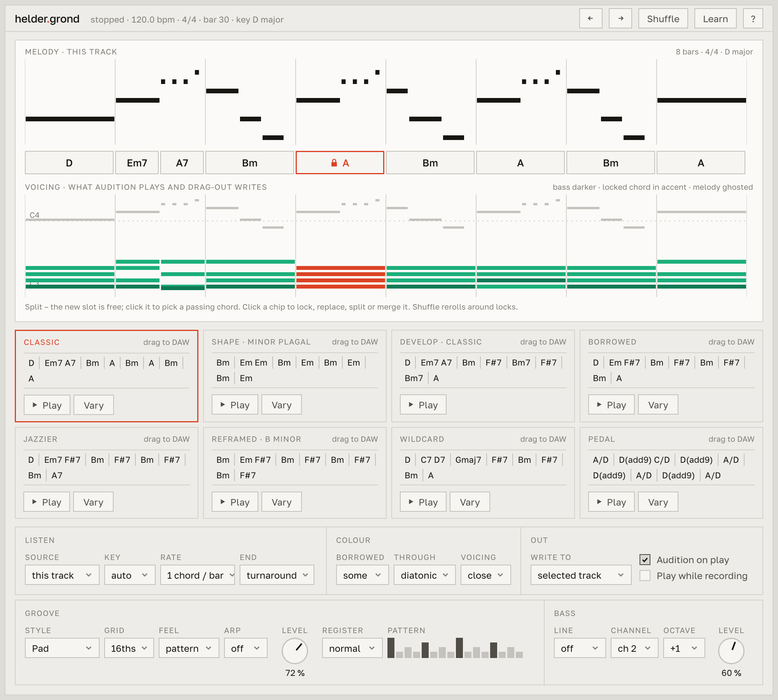This screenshot has width=778, height=700.
Task: Play the Shape Minor Plagal progression
Action: click(235, 405)
